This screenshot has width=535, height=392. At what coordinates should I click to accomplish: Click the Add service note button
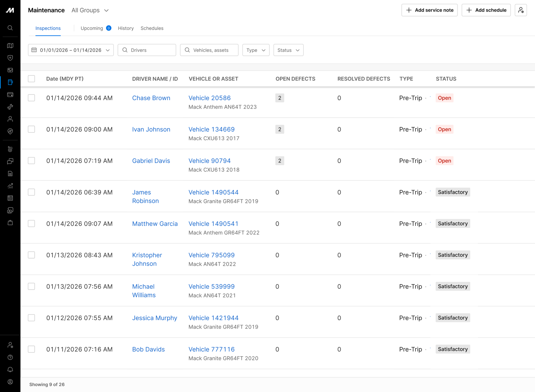[429, 10]
